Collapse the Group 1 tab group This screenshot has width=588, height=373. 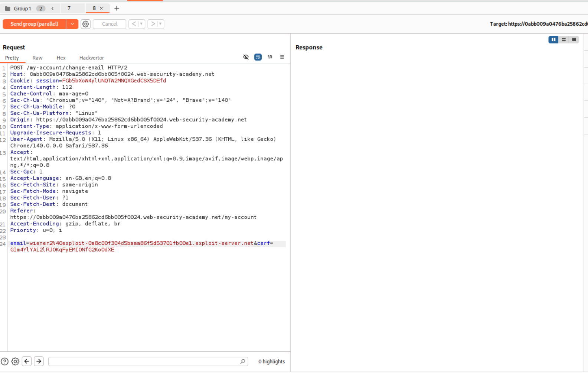[52, 8]
